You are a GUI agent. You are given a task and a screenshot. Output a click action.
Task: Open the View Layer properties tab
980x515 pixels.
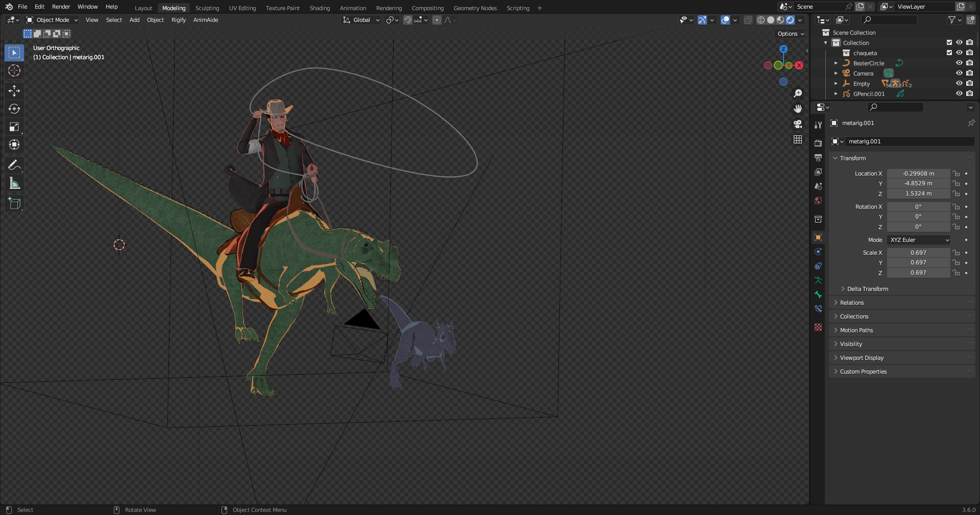818,171
